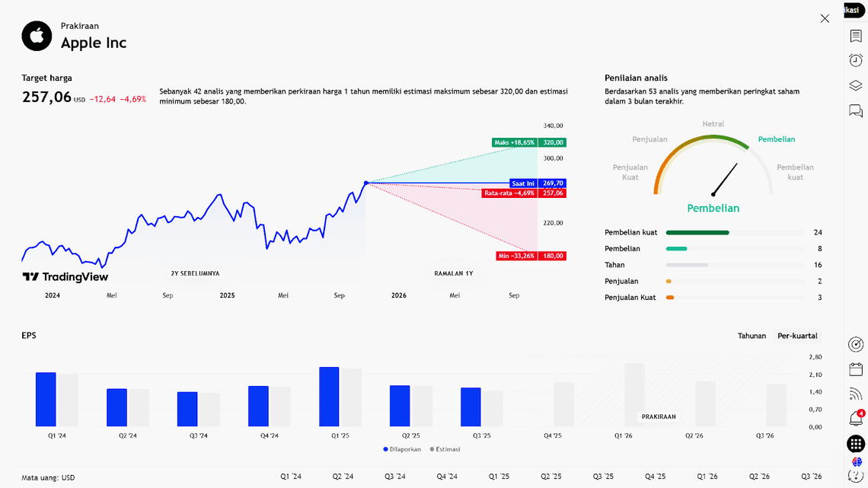Close the Prakiraan forecast dialog
The height and width of the screenshot is (488, 868).
(x=825, y=18)
